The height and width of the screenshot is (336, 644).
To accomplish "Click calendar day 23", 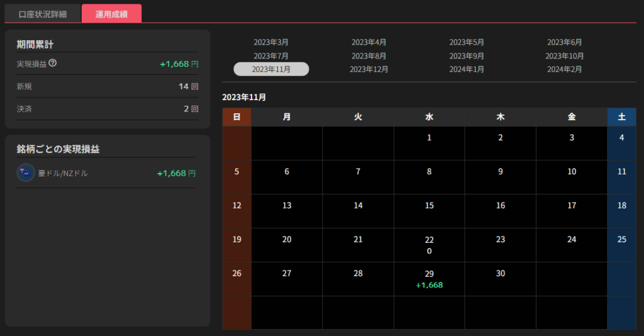I will click(500, 245).
